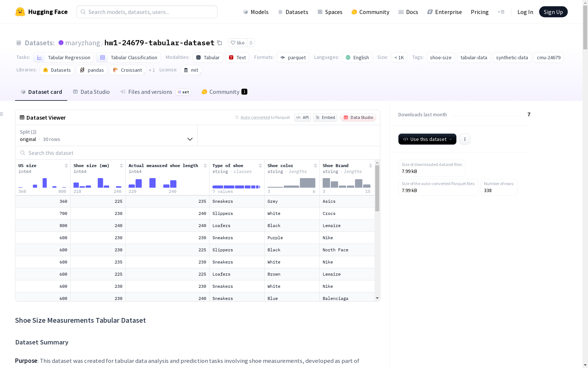Click the shoe-size tag
The width and height of the screenshot is (588, 368).
click(x=441, y=57)
